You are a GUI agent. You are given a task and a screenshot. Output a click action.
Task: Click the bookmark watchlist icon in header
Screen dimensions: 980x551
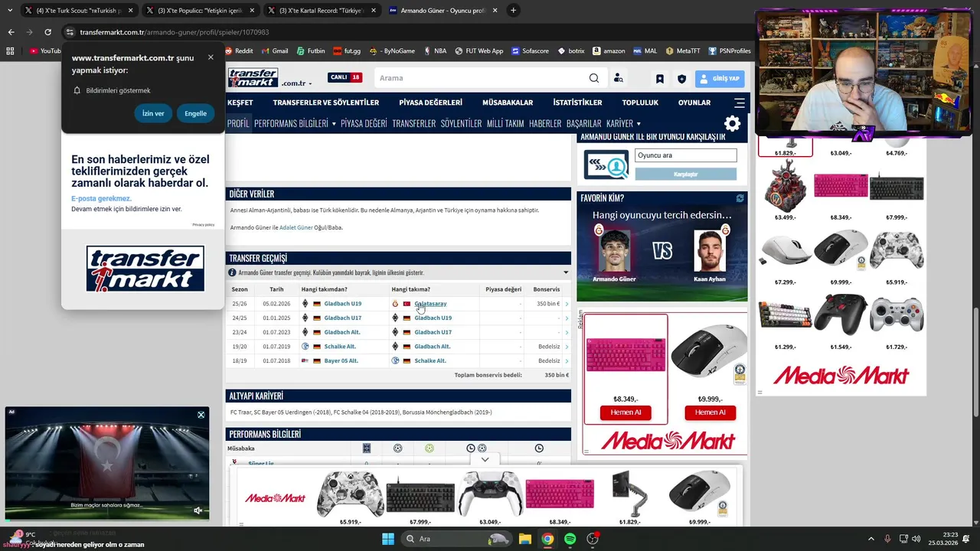659,79
